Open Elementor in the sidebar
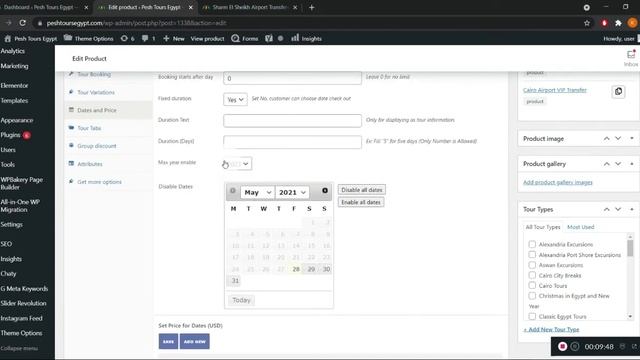Screen dimensions: 640x360 [x=14, y=86]
